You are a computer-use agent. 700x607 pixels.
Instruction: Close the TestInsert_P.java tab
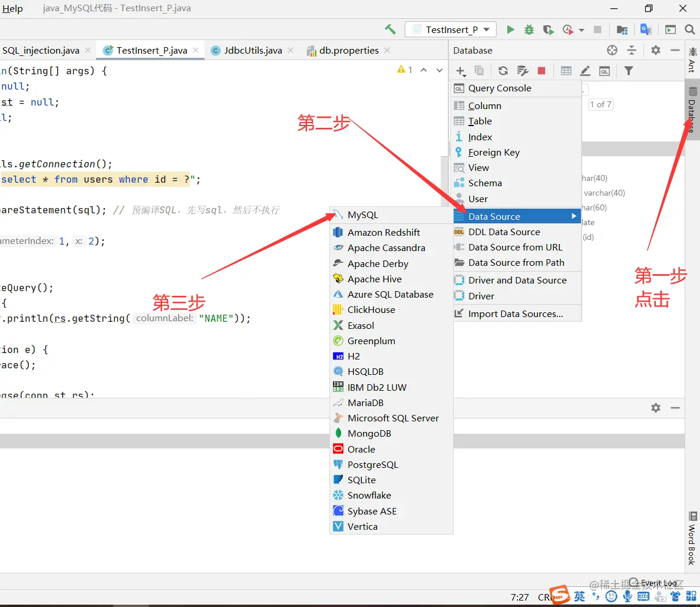pos(196,51)
